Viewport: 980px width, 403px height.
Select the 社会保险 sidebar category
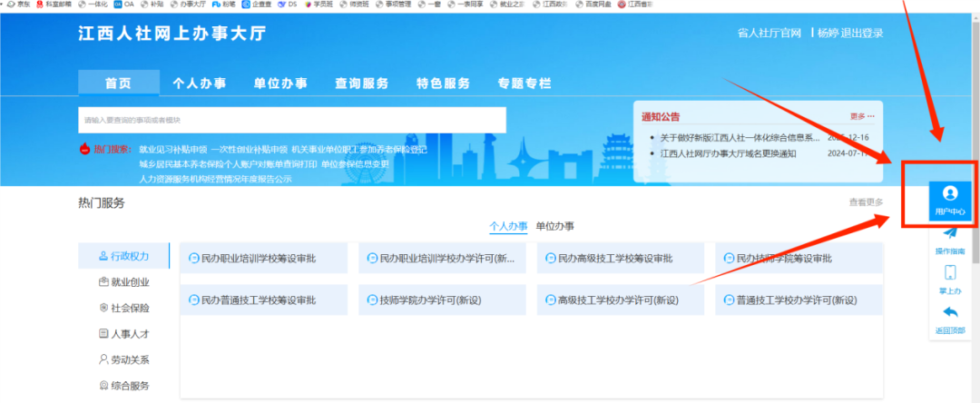pyautogui.click(x=123, y=308)
